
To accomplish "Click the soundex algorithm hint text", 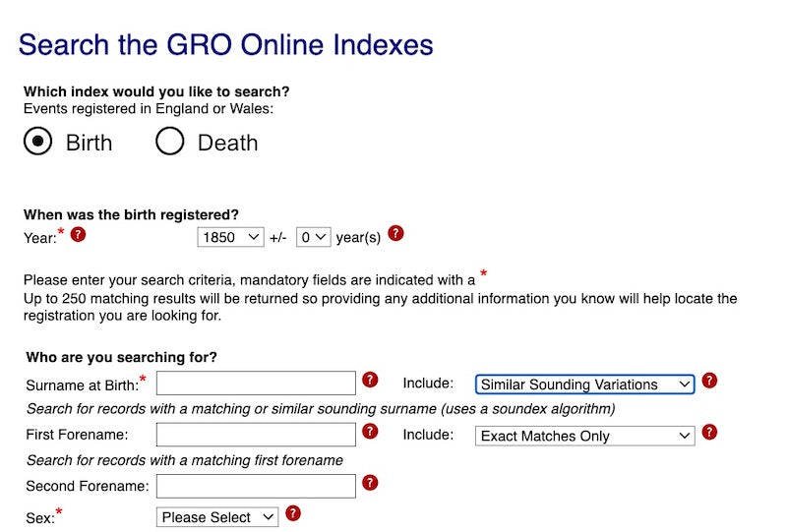I will pos(322,409).
